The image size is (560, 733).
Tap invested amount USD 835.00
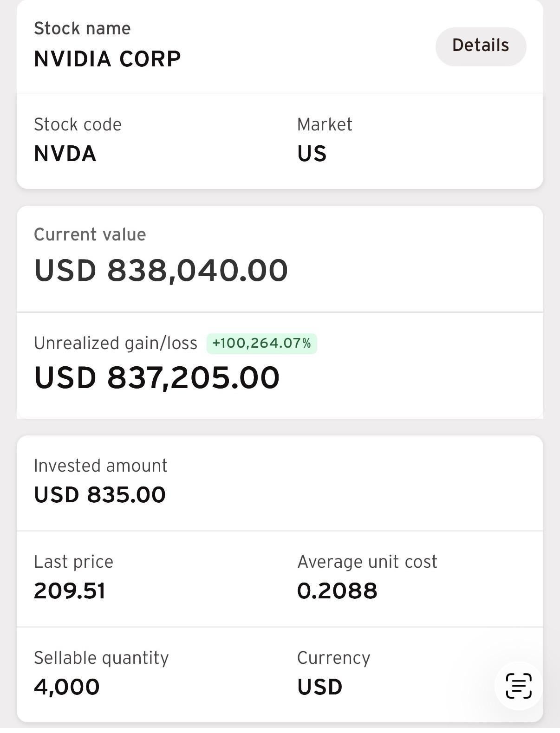tap(99, 494)
